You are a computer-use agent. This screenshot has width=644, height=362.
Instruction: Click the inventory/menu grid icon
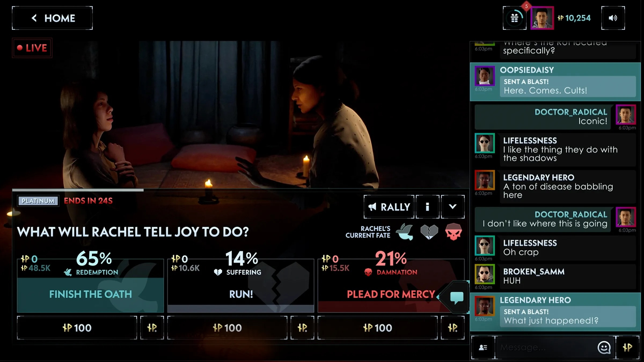pyautogui.click(x=514, y=18)
